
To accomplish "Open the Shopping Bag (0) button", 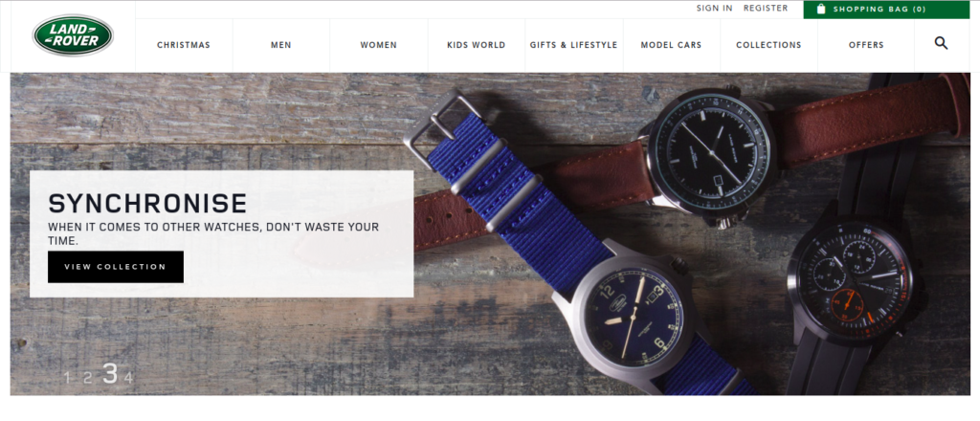I will pyautogui.click(x=886, y=10).
